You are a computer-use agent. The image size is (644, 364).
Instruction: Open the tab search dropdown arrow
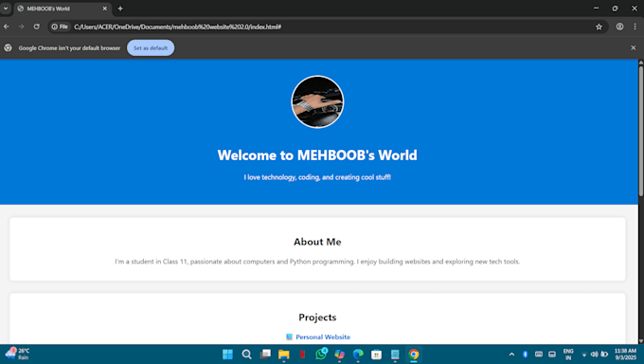click(x=6, y=9)
